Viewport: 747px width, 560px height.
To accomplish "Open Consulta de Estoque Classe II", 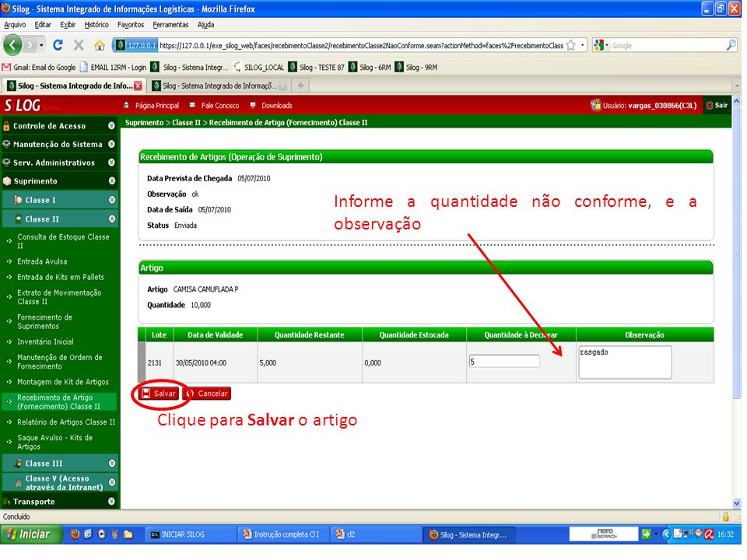I will click(x=63, y=241).
